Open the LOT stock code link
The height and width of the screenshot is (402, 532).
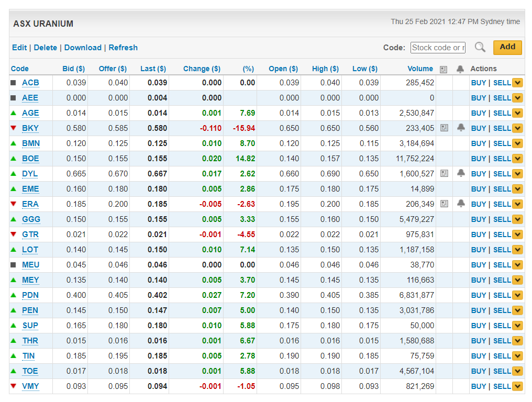pyautogui.click(x=30, y=250)
